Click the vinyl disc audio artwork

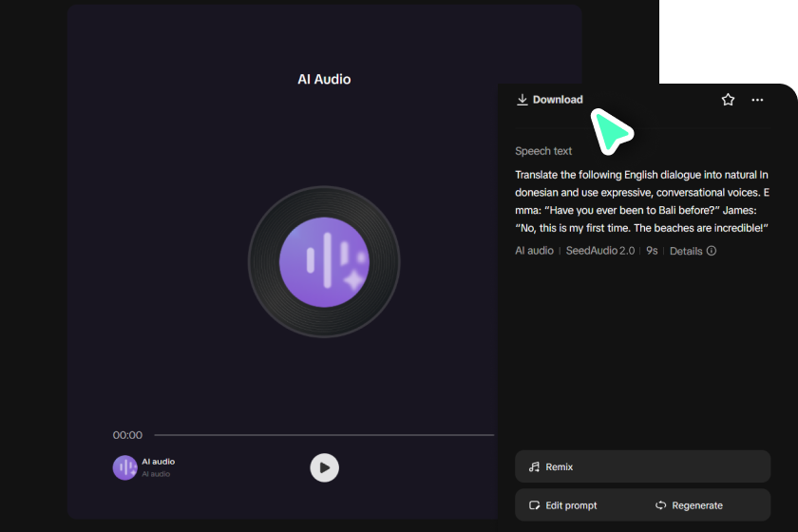pyautogui.click(x=324, y=261)
